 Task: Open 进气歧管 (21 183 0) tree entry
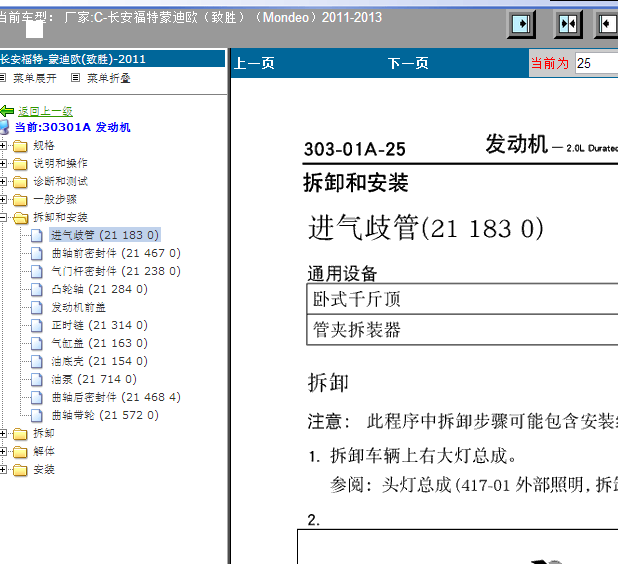(105, 235)
